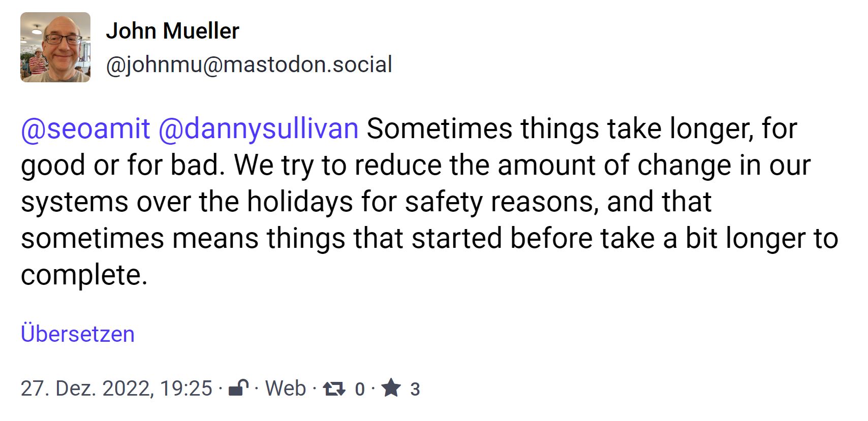Click the word "complete." ending the post
This screenshot has width=868, height=421.
point(84,275)
